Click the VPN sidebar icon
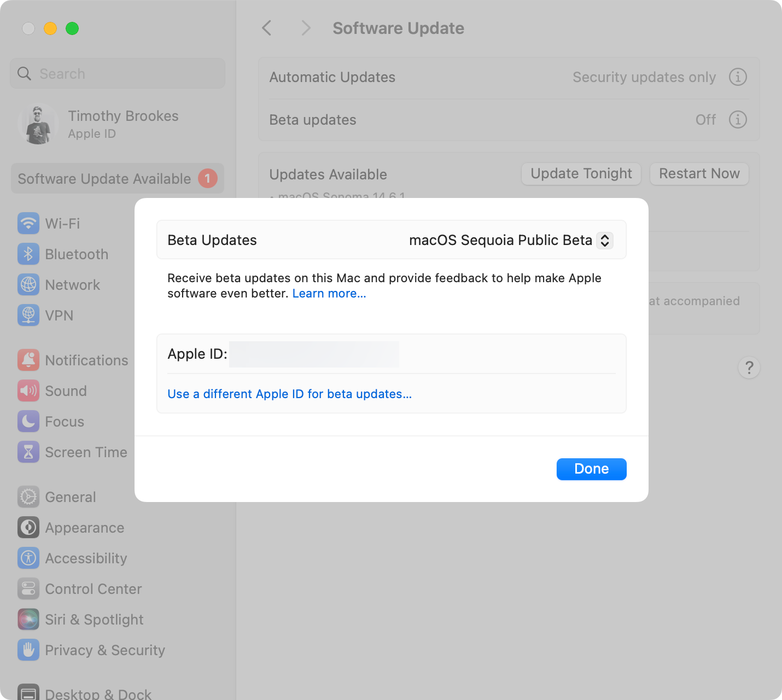Image resolution: width=782 pixels, height=700 pixels. [28, 315]
